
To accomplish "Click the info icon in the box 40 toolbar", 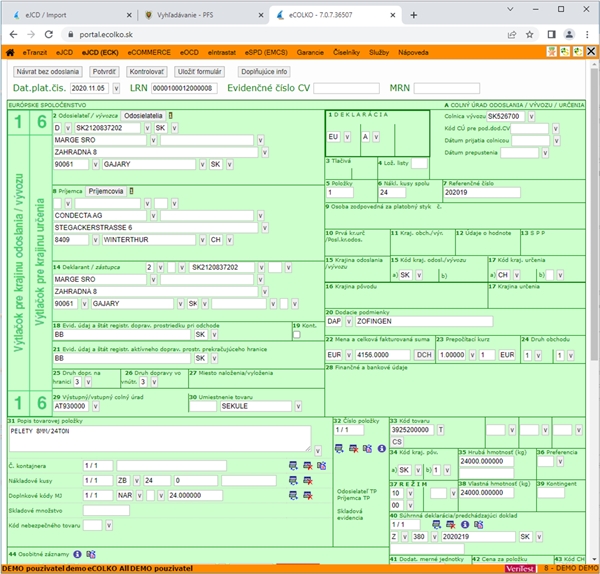I will 465,525.
